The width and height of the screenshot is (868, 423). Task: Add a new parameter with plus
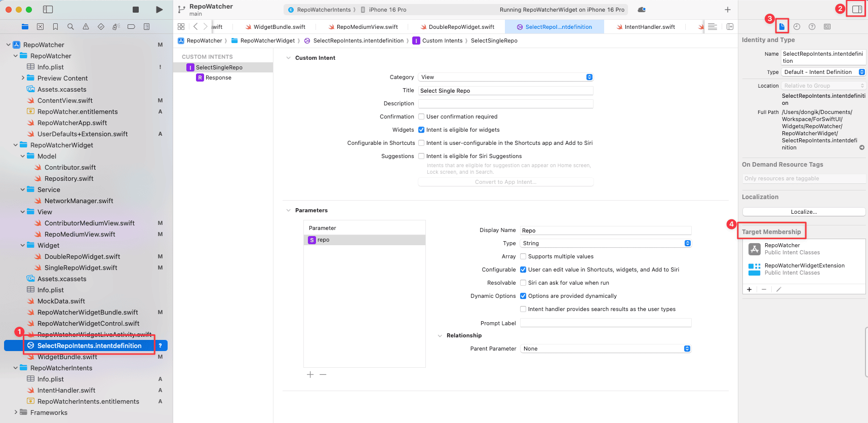point(310,374)
